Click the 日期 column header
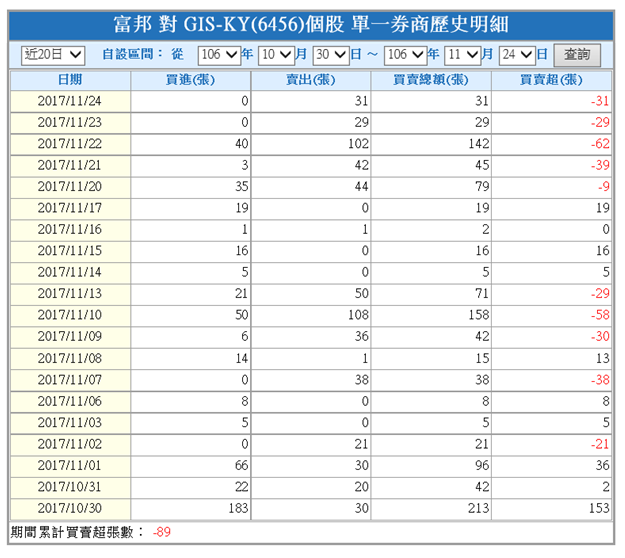This screenshot has width=625, height=558. click(x=70, y=80)
